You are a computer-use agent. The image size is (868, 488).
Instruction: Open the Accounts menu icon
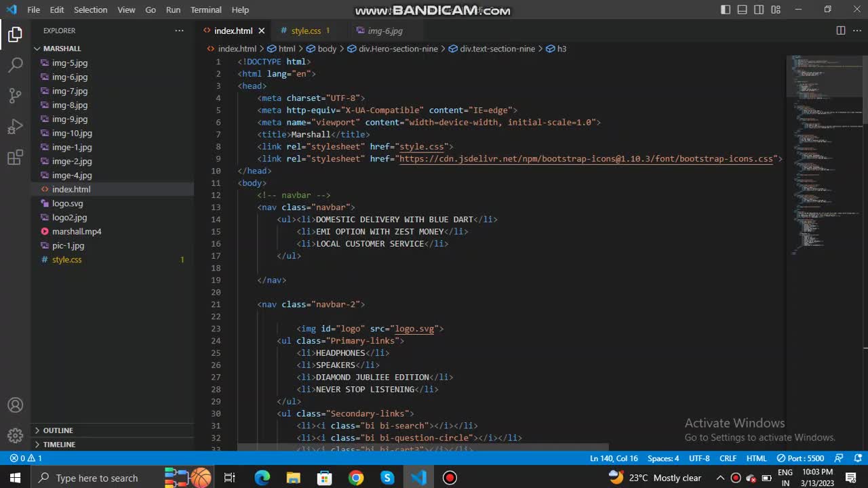point(15,405)
